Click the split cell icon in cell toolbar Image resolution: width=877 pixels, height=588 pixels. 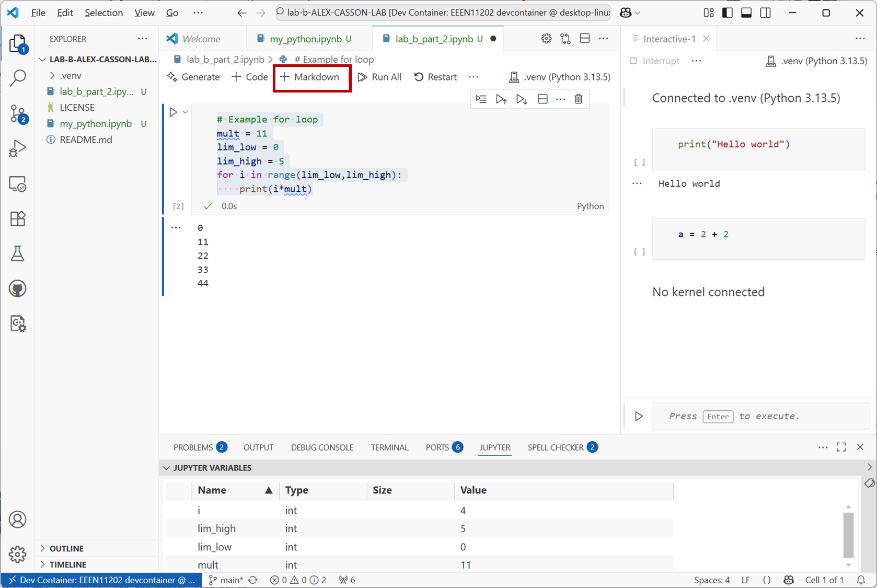click(x=543, y=99)
